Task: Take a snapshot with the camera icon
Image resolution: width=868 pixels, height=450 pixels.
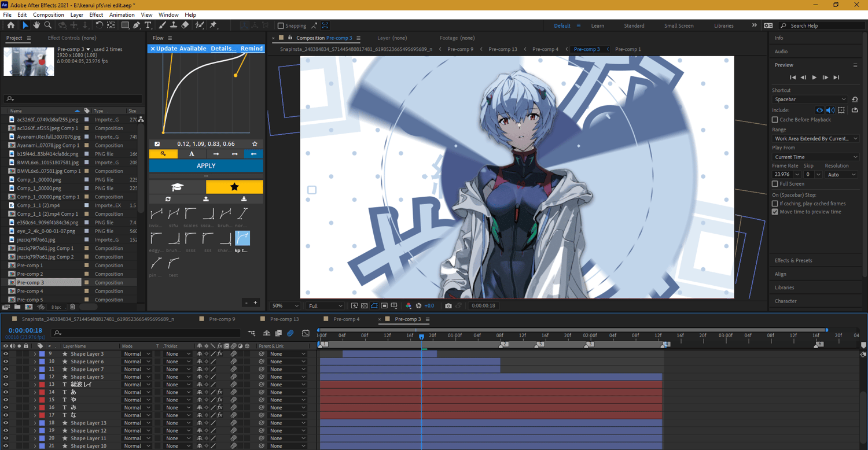Action: 448,305
